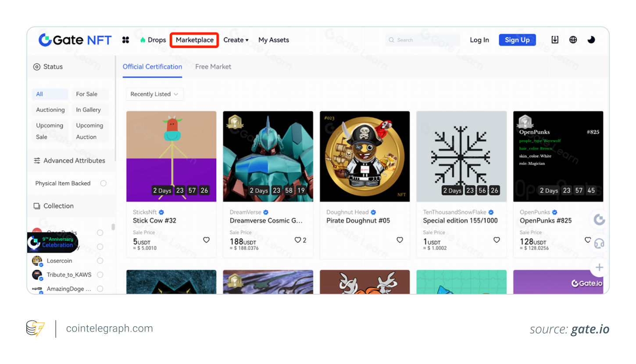Click verified badge next to SticksNft
Viewport: 636px width, 364px height.
[x=161, y=212]
